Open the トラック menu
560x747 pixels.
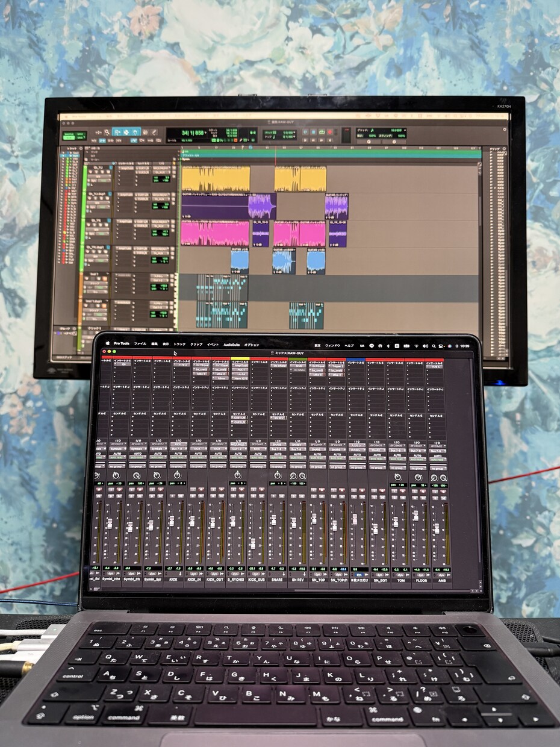(179, 344)
